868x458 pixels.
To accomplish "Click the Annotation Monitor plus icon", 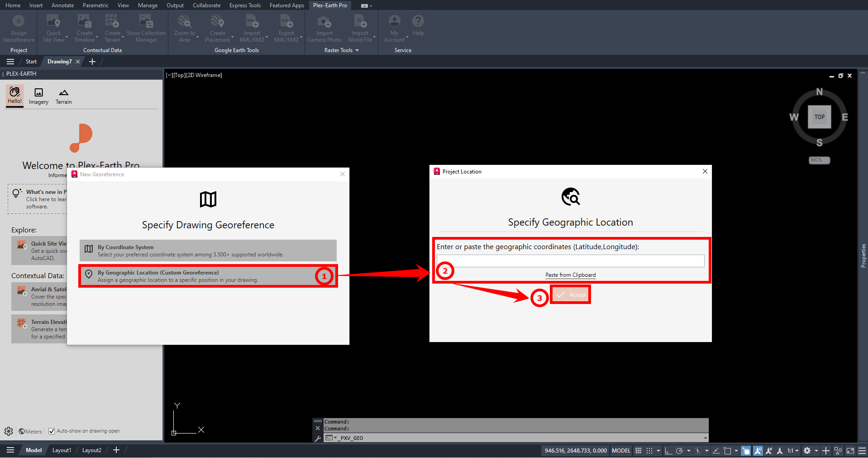I will [x=826, y=451].
